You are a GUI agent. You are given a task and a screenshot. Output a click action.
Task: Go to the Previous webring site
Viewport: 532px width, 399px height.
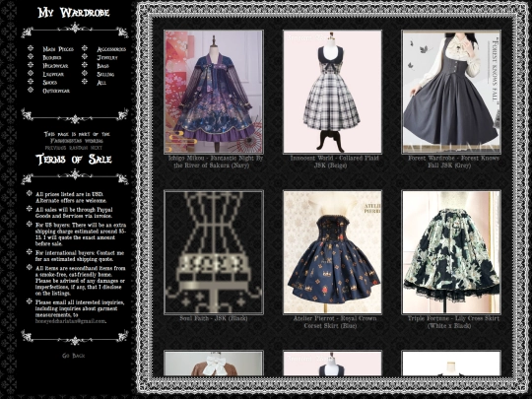pos(55,148)
